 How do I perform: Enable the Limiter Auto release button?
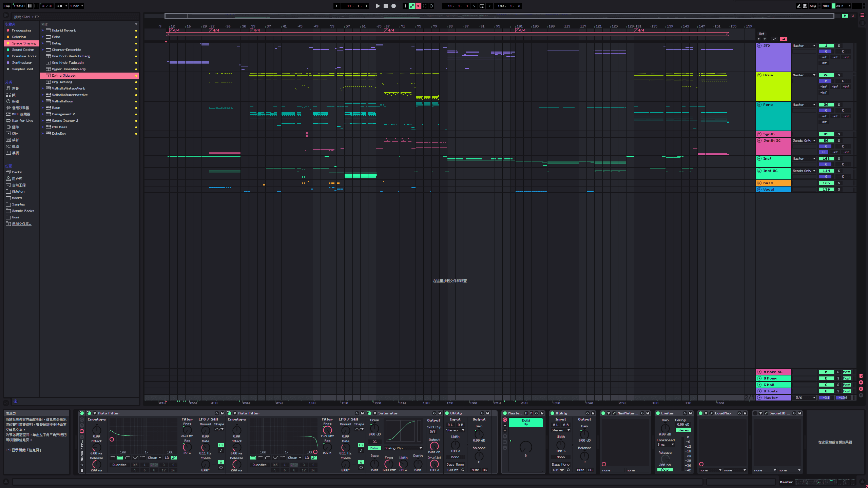[665, 470]
